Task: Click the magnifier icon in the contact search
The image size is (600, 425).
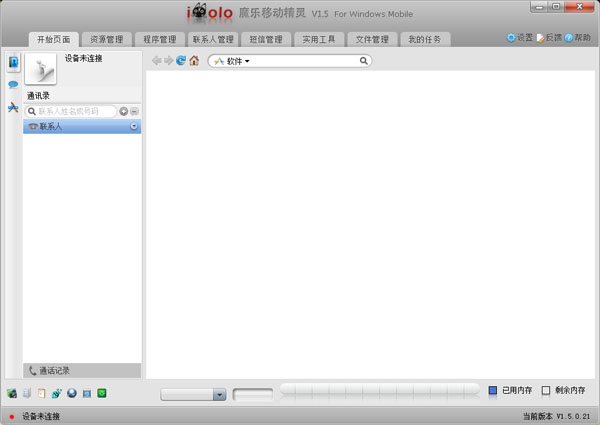Action: [x=32, y=111]
